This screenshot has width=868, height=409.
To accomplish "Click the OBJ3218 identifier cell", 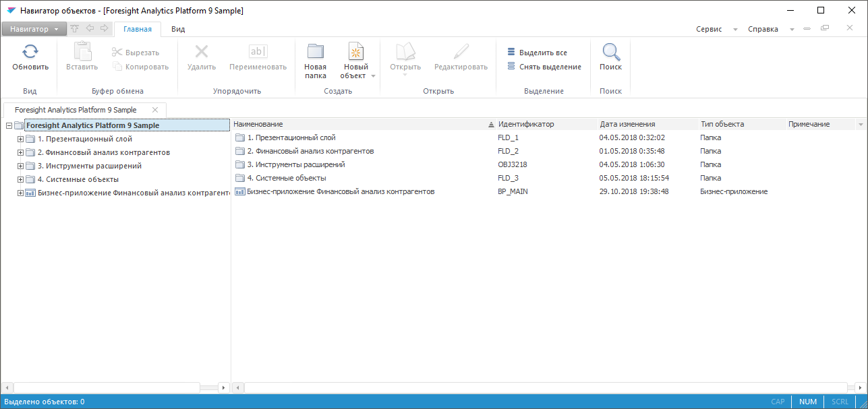I will (512, 164).
